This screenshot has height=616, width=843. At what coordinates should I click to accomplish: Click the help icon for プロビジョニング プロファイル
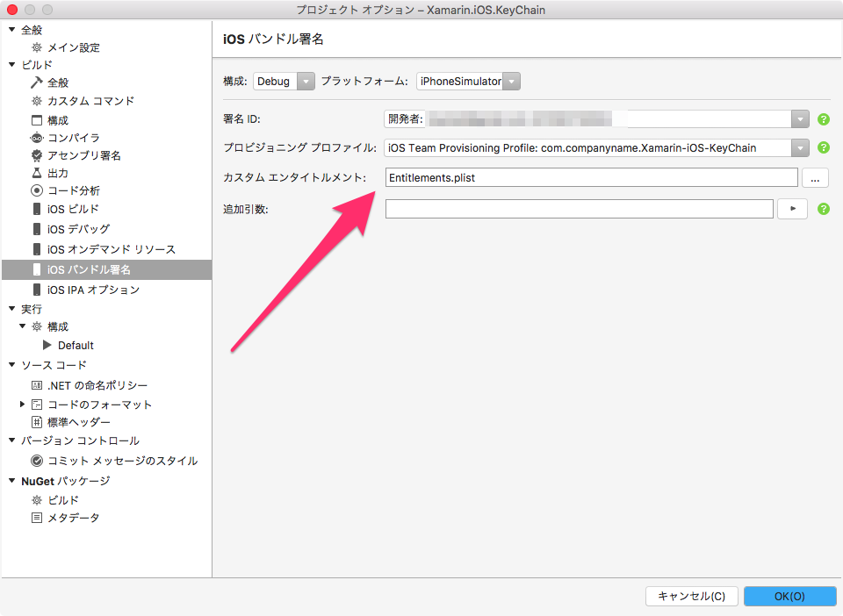click(x=823, y=147)
